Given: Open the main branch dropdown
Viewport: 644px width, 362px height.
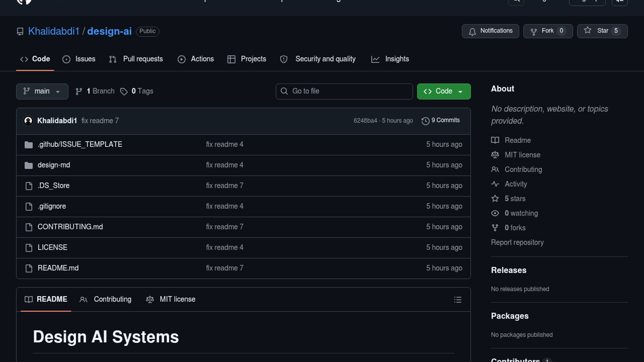Looking at the screenshot, I should tap(42, 91).
